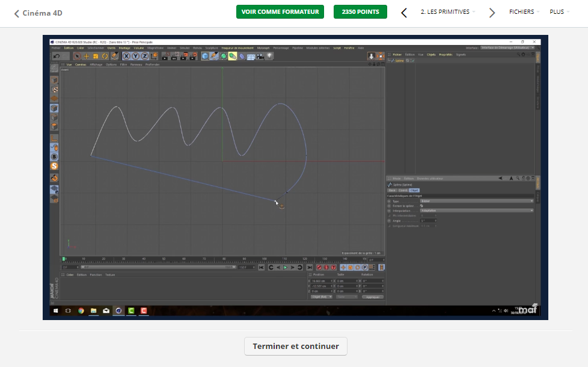This screenshot has height=367, width=588.
Task: Toggle the Y axis lock
Action: pos(135,57)
